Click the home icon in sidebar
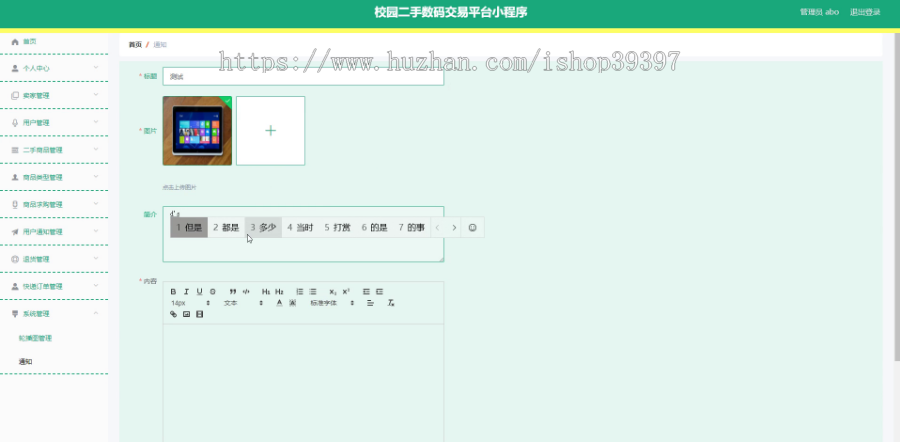 pos(15,41)
